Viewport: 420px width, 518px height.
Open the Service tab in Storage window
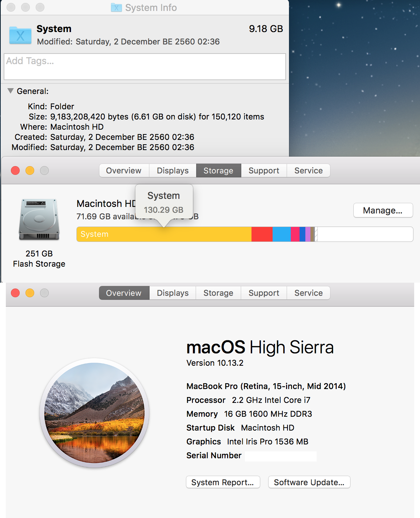tap(309, 170)
